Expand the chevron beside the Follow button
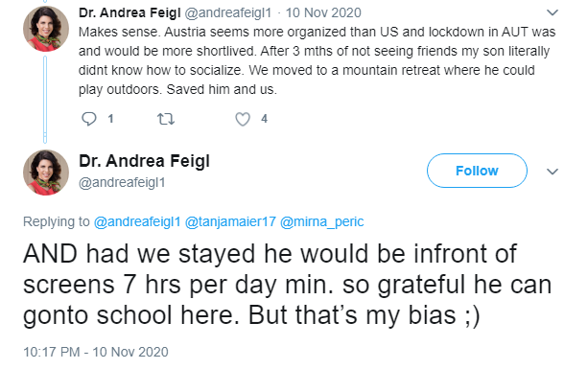 point(553,172)
